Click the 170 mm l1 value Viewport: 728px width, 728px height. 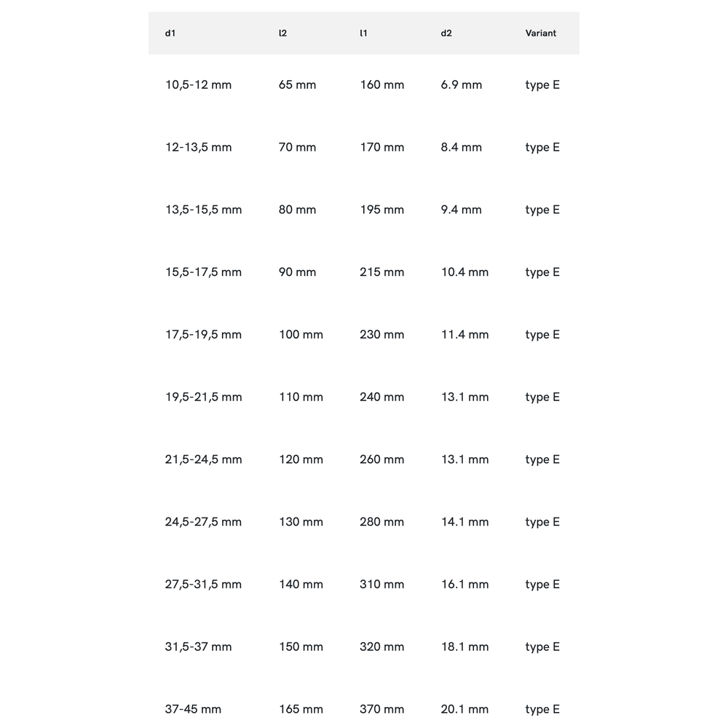point(381,148)
